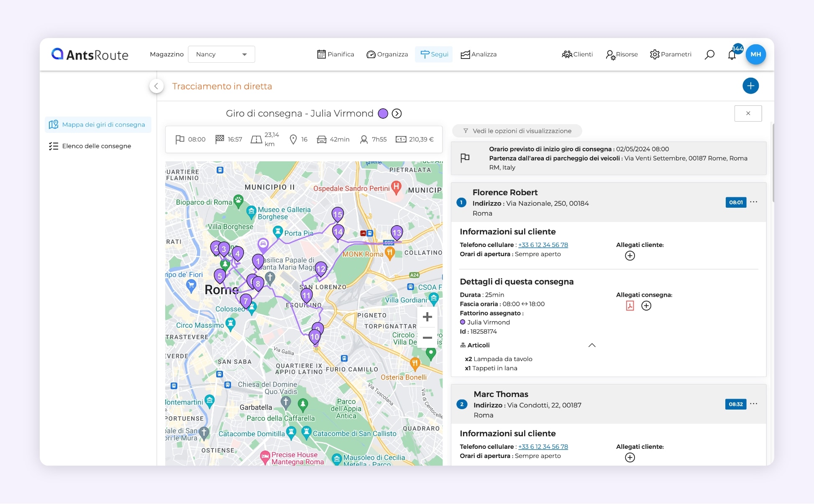Collapse the left sidebar panel

click(156, 87)
